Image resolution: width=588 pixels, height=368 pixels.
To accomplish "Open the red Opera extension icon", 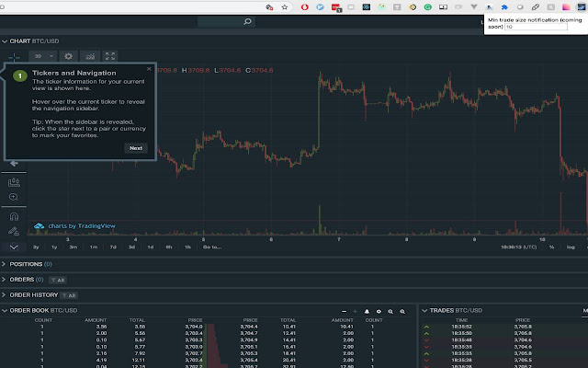I will 305,6.
